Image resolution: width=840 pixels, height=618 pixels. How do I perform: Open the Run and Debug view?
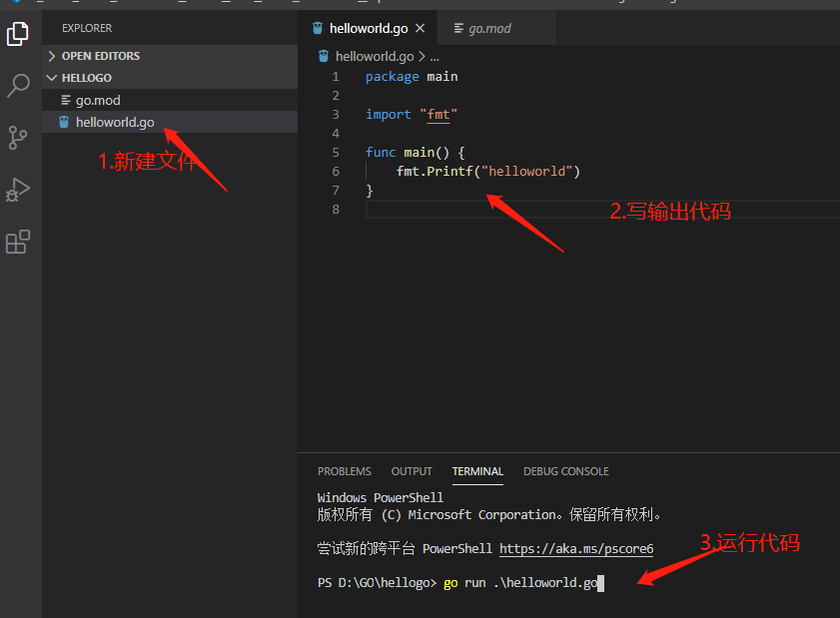[x=18, y=190]
